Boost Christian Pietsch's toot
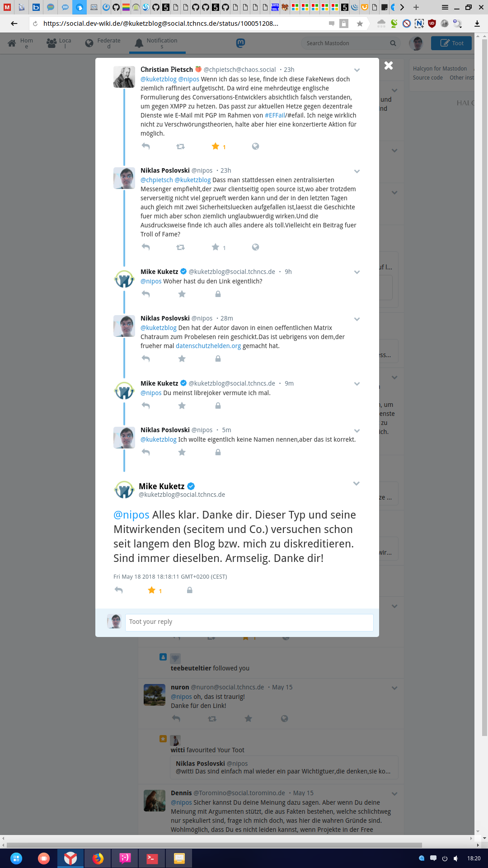The image size is (488, 868). pos(180,146)
